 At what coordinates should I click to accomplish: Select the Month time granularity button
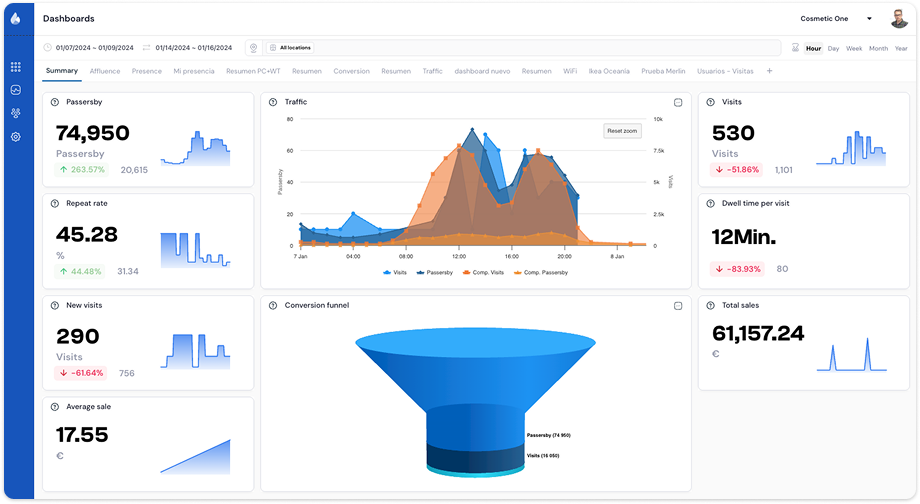click(x=878, y=48)
